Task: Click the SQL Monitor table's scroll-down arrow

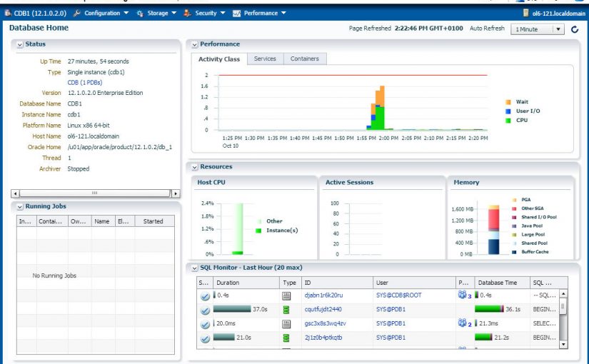Action: 563,344
